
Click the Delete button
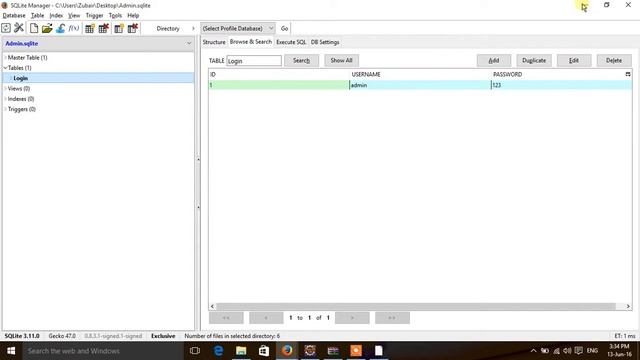[x=614, y=60]
